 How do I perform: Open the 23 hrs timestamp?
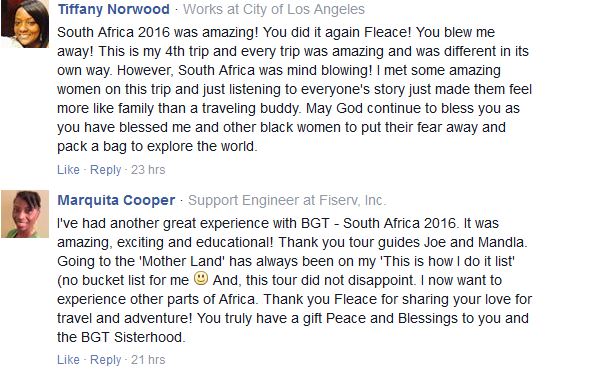148,170
